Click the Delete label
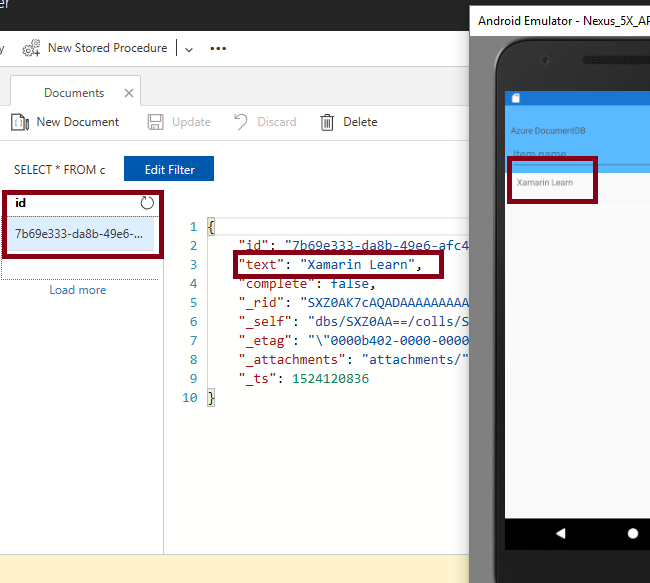Image resolution: width=650 pixels, height=583 pixels. coord(360,122)
